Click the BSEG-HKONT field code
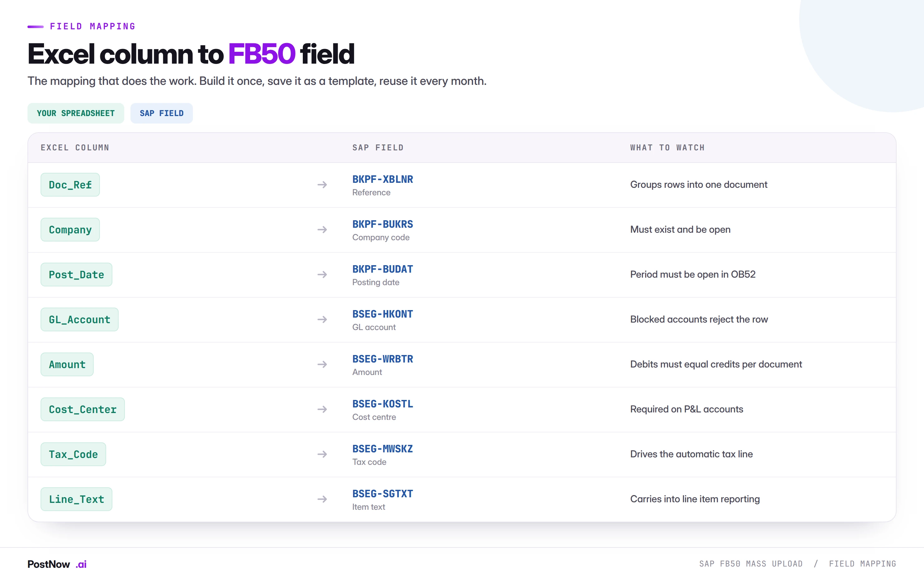Image resolution: width=924 pixels, height=584 pixels. (383, 314)
